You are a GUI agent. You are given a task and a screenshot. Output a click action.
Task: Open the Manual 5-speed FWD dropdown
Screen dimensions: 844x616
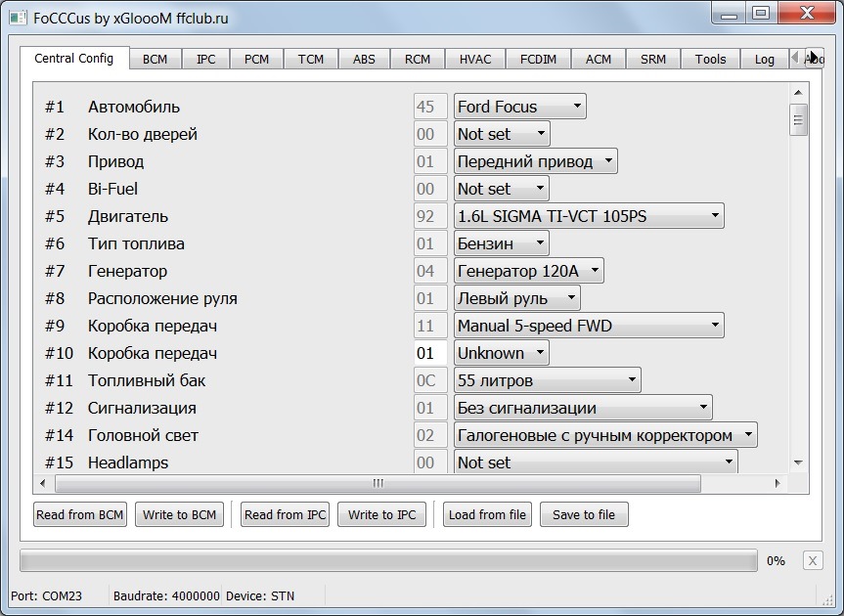coord(589,326)
